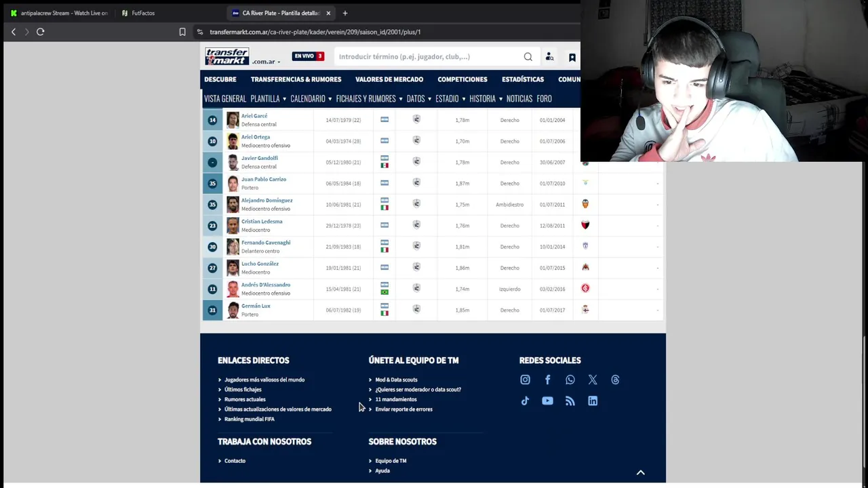Open YouTube social icon in footer
The image size is (868, 488).
click(547, 401)
